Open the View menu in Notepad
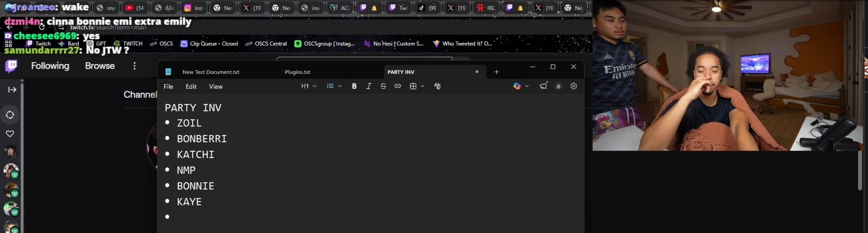Viewport: 868px width, 233px height. (x=216, y=87)
